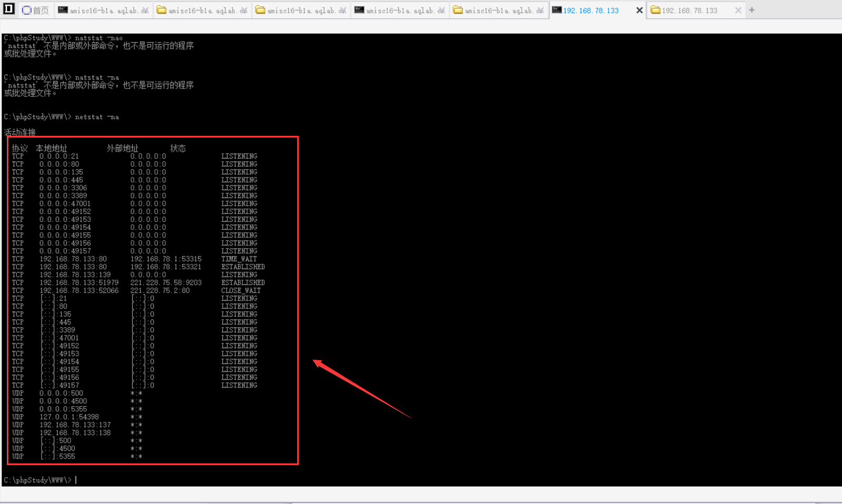This screenshot has width=842, height=504.
Task: Click the 0.0.0.0:3389 LISTENING row
Action: [134, 195]
